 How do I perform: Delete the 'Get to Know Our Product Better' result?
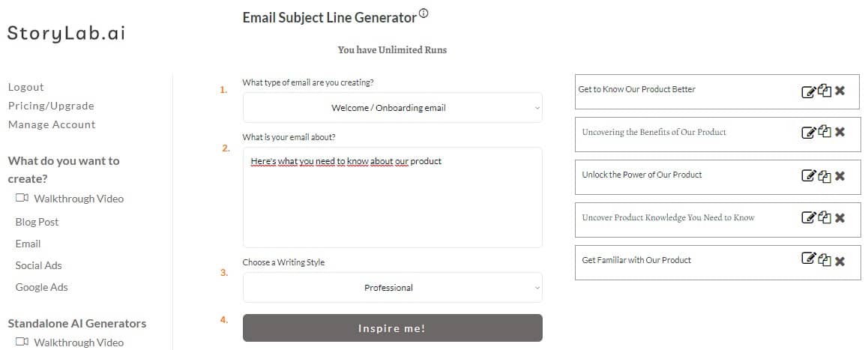pyautogui.click(x=840, y=91)
